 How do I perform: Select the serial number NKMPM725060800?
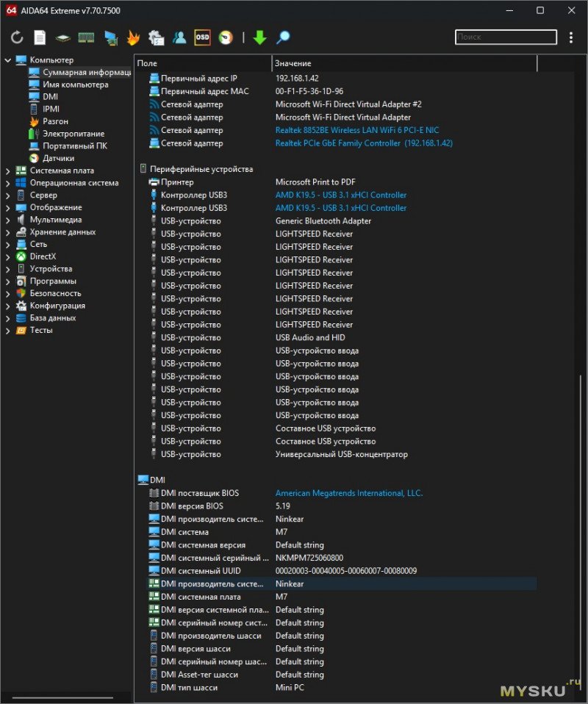[x=309, y=558]
